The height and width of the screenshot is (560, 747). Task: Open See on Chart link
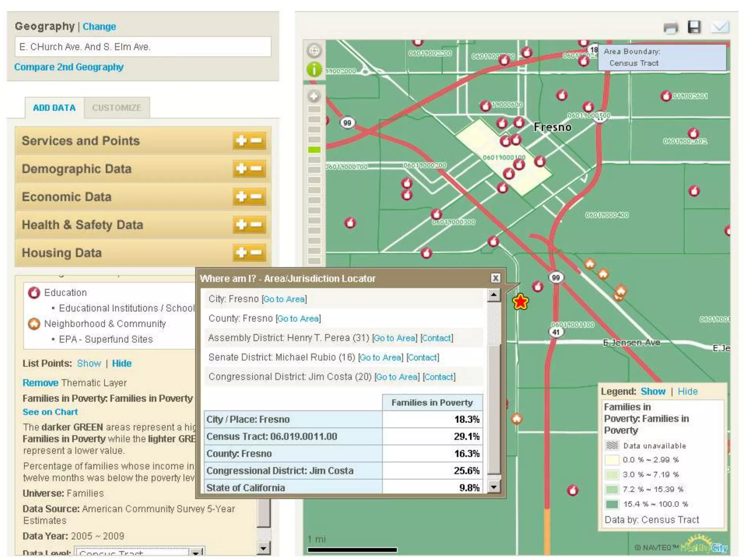pos(50,412)
